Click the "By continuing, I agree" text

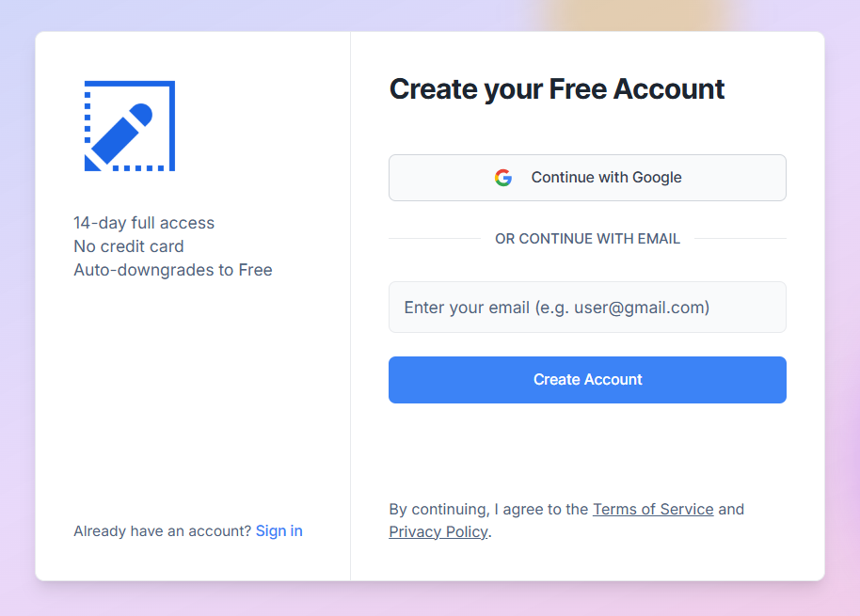(488, 510)
